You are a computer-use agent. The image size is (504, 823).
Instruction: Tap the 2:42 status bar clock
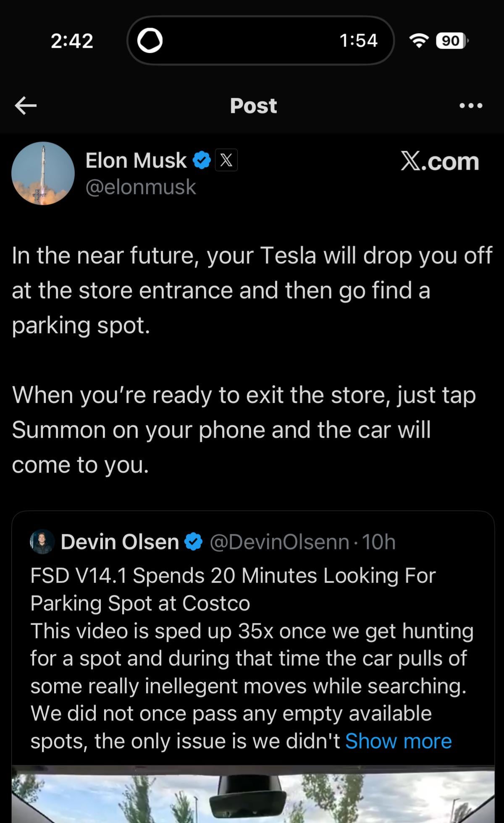click(x=72, y=41)
